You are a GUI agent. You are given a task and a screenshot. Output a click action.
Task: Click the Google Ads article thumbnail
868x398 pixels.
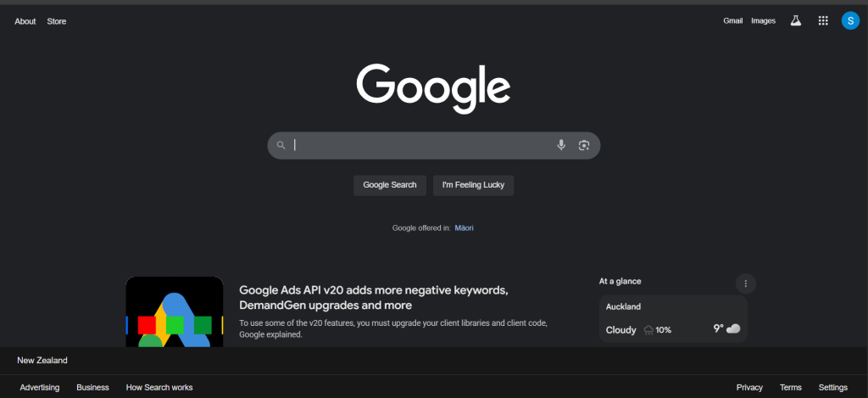pos(175,311)
